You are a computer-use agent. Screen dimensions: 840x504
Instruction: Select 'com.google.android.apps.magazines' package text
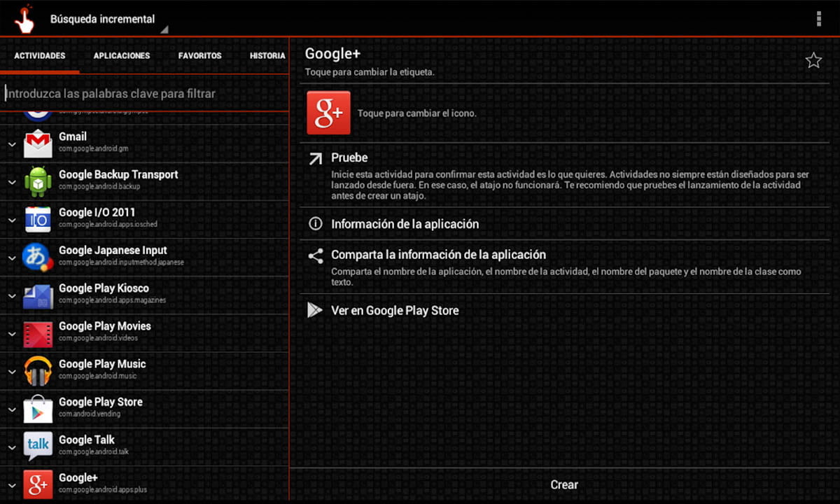click(112, 300)
